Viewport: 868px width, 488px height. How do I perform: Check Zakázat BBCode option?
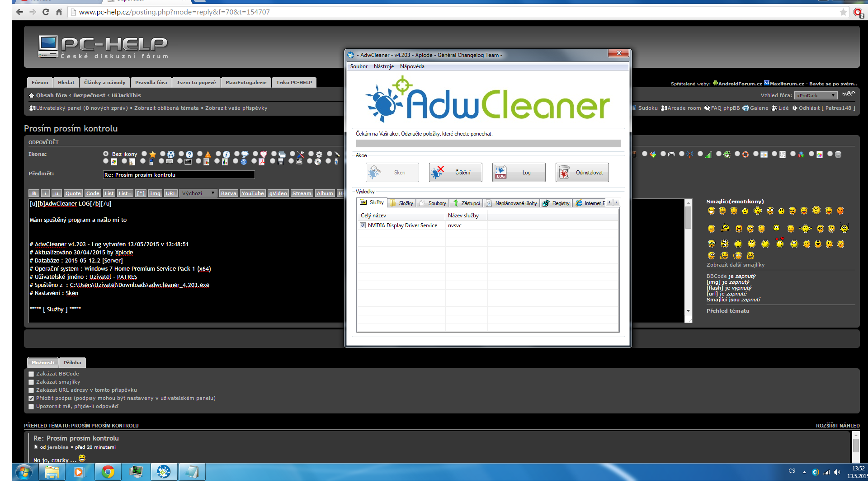(x=31, y=374)
